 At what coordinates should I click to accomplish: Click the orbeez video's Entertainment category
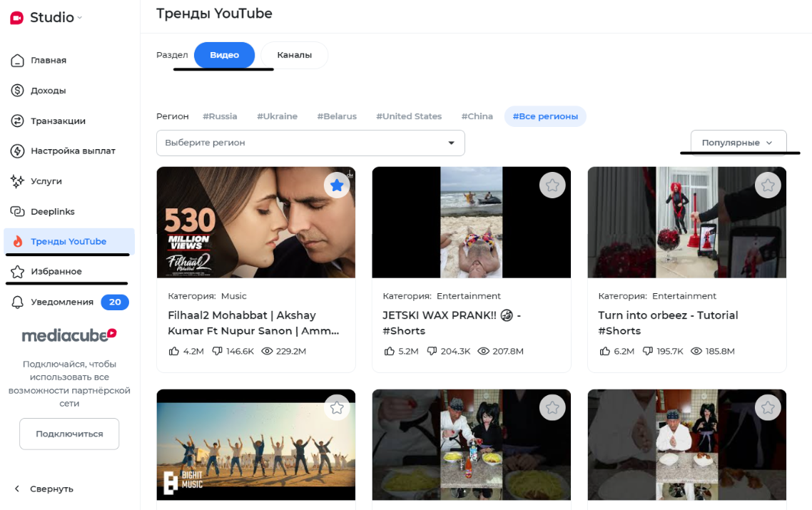(684, 296)
